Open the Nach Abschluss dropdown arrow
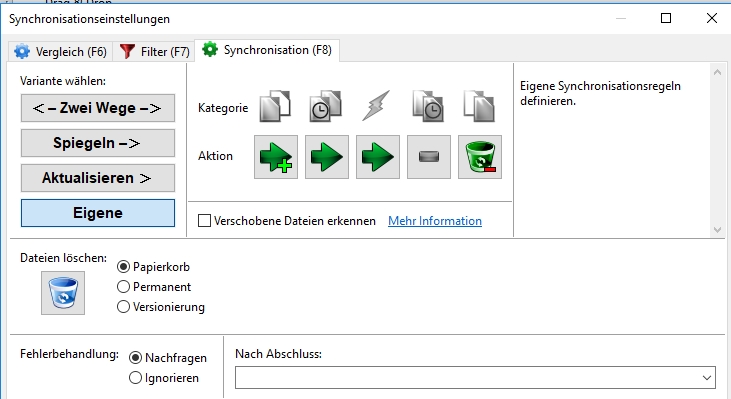The image size is (731, 399). tap(707, 378)
